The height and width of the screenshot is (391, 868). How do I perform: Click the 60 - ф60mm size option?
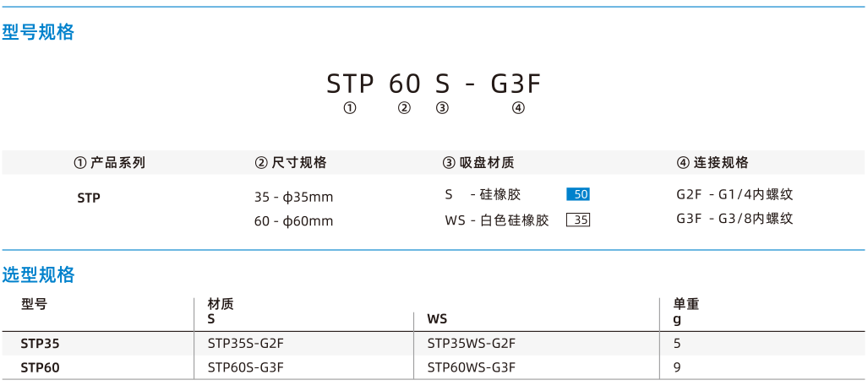coord(294,221)
